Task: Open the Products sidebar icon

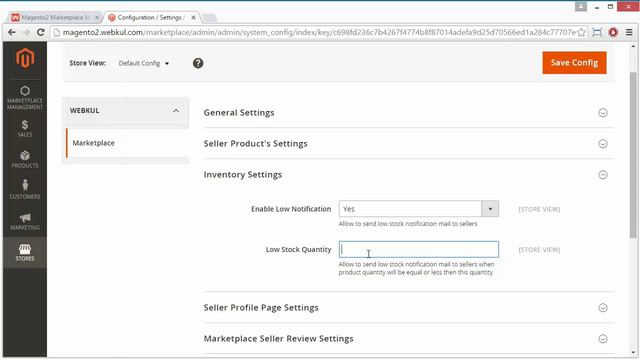Action: point(25,159)
